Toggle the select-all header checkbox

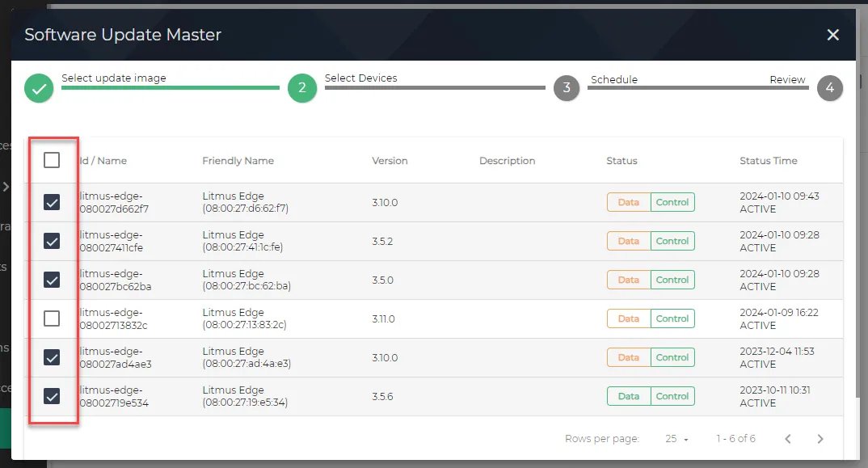[52, 160]
